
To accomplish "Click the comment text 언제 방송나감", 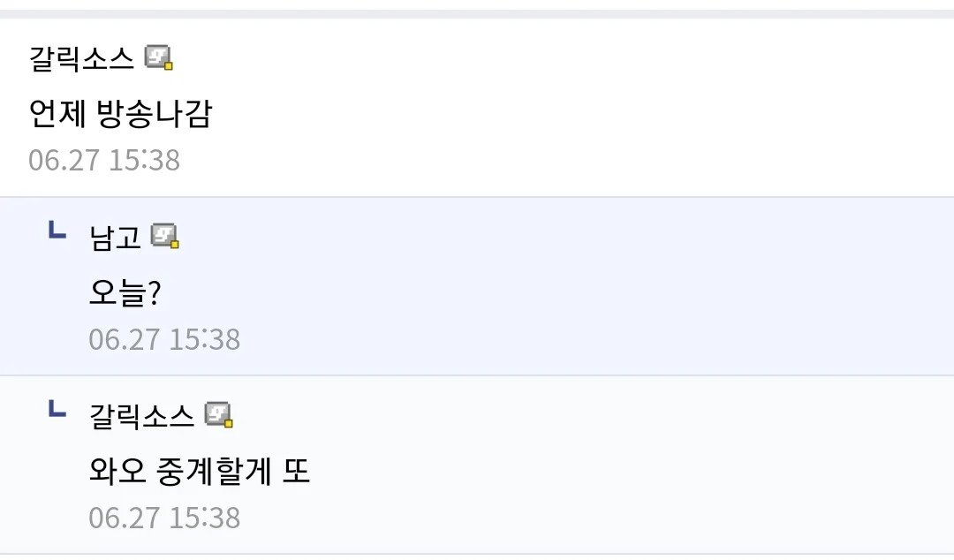I will point(120,113).
